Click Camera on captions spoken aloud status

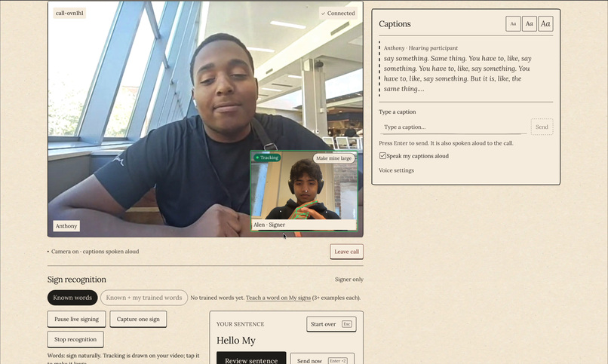(x=94, y=251)
